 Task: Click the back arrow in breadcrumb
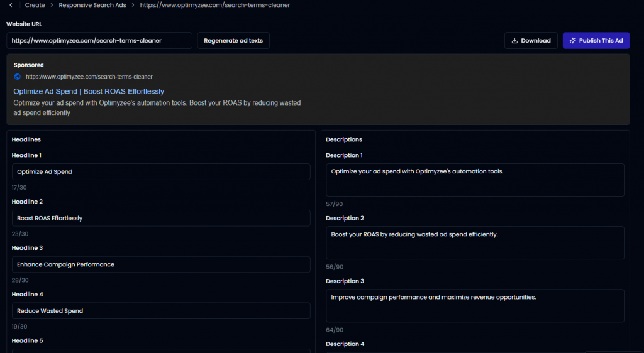point(11,5)
